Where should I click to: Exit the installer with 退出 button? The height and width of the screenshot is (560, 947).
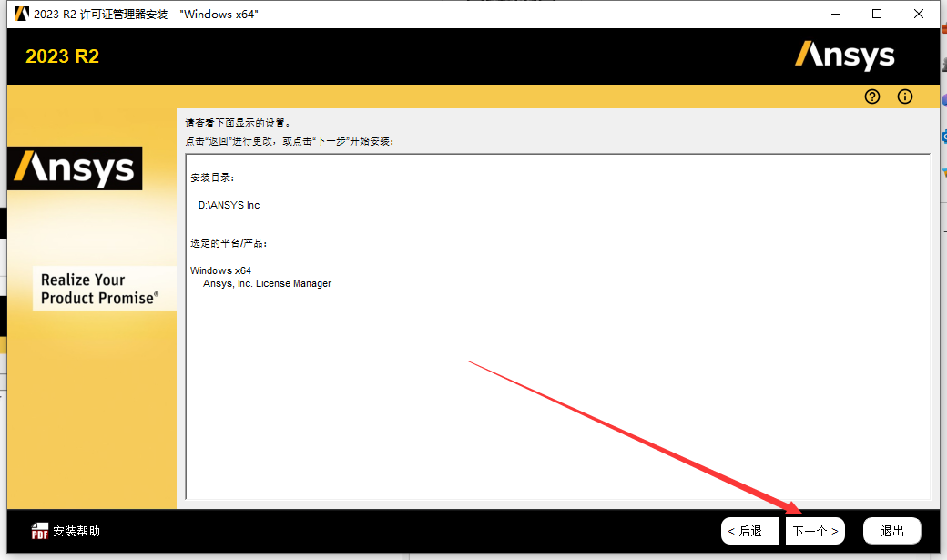[x=892, y=531]
